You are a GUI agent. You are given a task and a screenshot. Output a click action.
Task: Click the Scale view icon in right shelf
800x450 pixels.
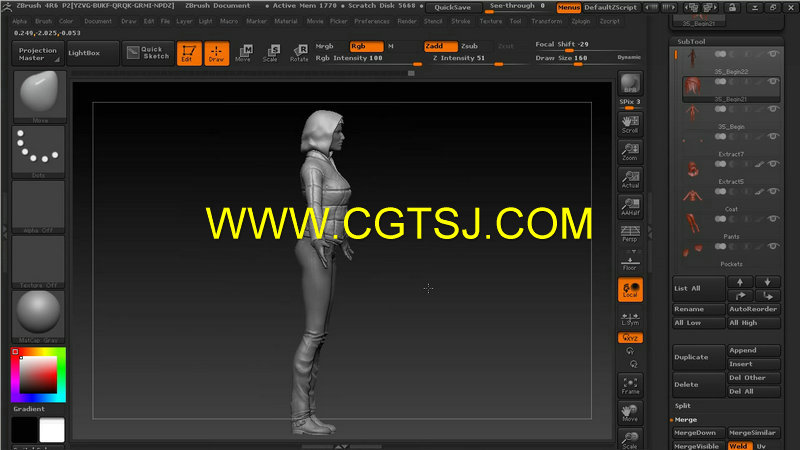click(630, 439)
